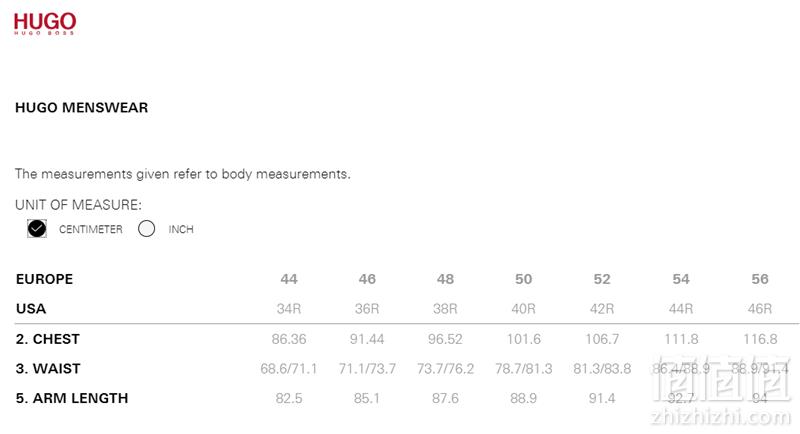Click the HUGO Boss logo
800x434 pixels.
tap(45, 23)
